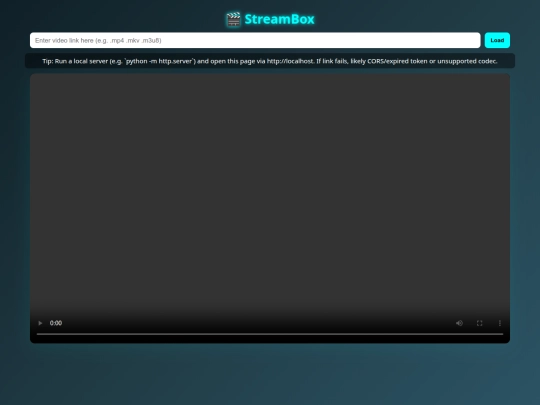
Task: Open fullscreen mode with the fullscreen icon
Action: [479, 323]
